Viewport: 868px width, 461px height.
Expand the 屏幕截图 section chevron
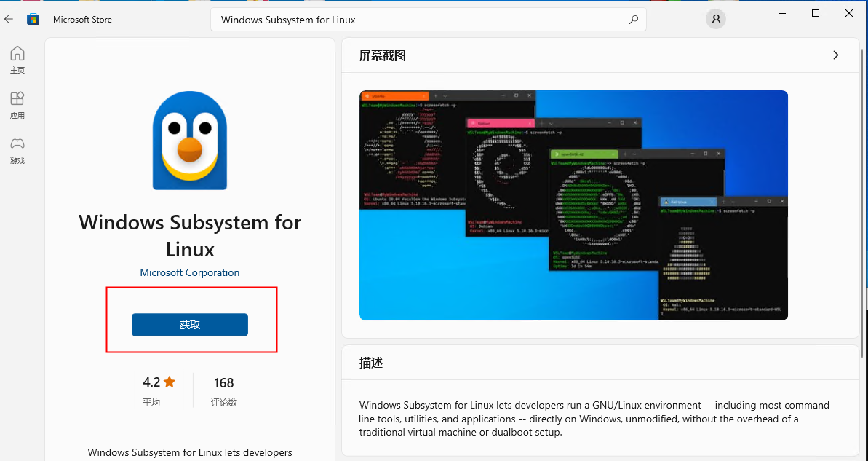point(836,55)
